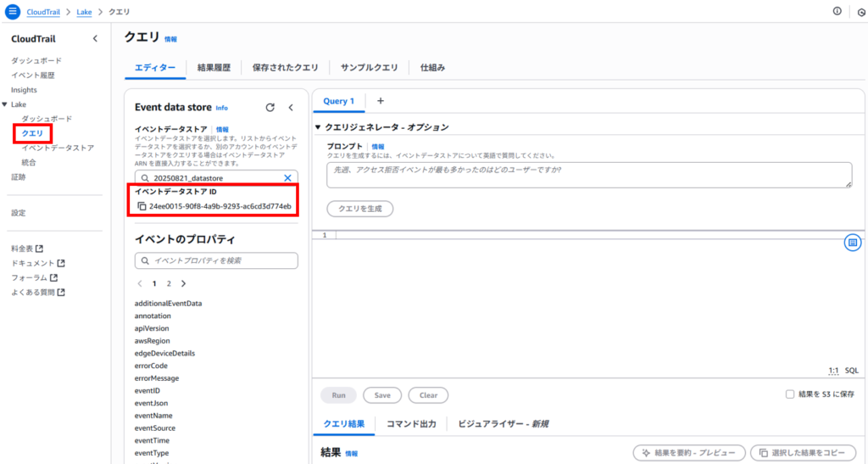
Task: Select awsRegion property
Action: [153, 341]
